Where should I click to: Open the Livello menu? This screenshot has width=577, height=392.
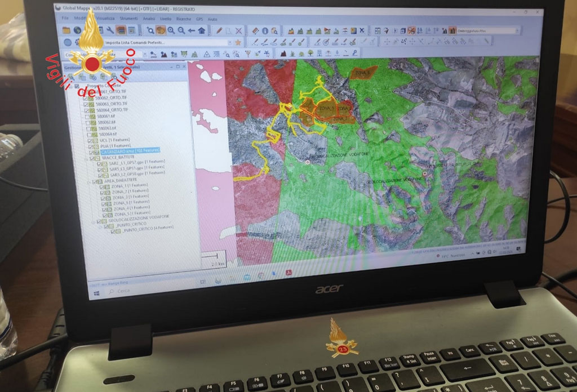[166, 19]
